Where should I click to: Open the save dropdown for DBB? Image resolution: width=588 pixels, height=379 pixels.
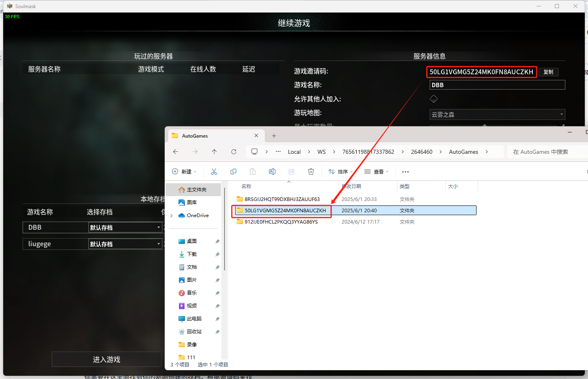coord(125,228)
